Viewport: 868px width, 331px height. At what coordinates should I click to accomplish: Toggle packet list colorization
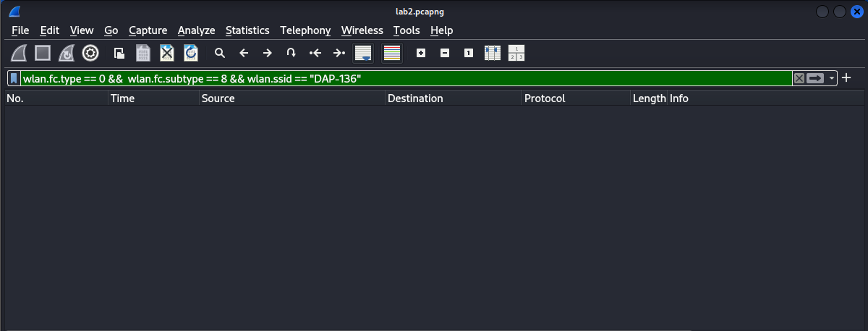392,53
